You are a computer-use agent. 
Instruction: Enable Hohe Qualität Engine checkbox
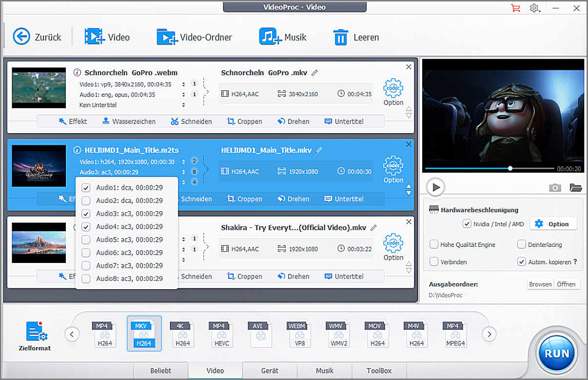(x=434, y=244)
